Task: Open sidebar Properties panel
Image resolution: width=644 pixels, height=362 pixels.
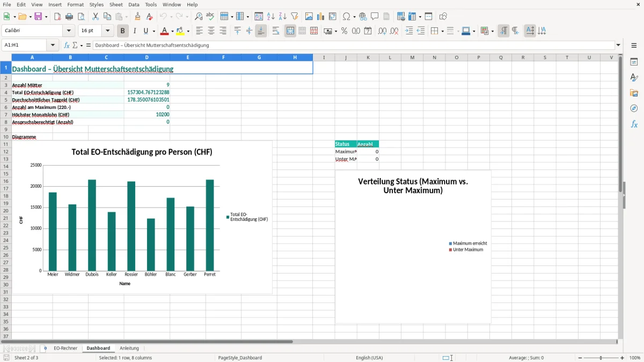Action: pos(634,62)
